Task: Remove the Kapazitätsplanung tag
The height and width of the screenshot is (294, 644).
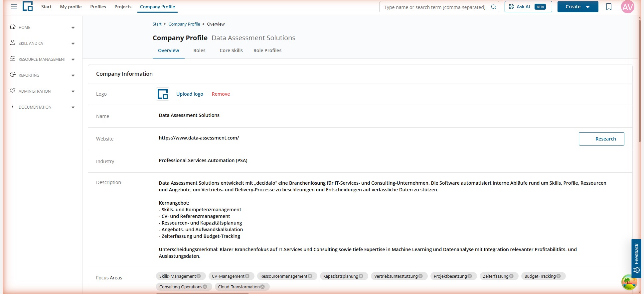Action: (x=361, y=276)
